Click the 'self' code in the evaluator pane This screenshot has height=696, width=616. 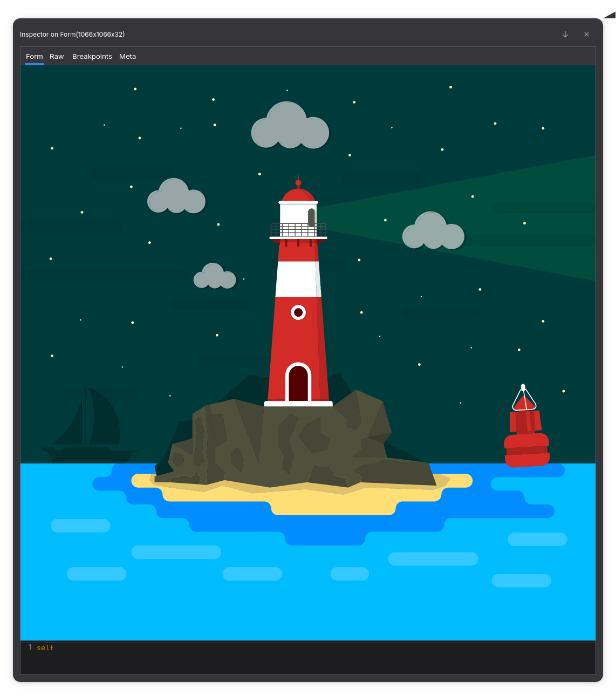(x=45, y=647)
